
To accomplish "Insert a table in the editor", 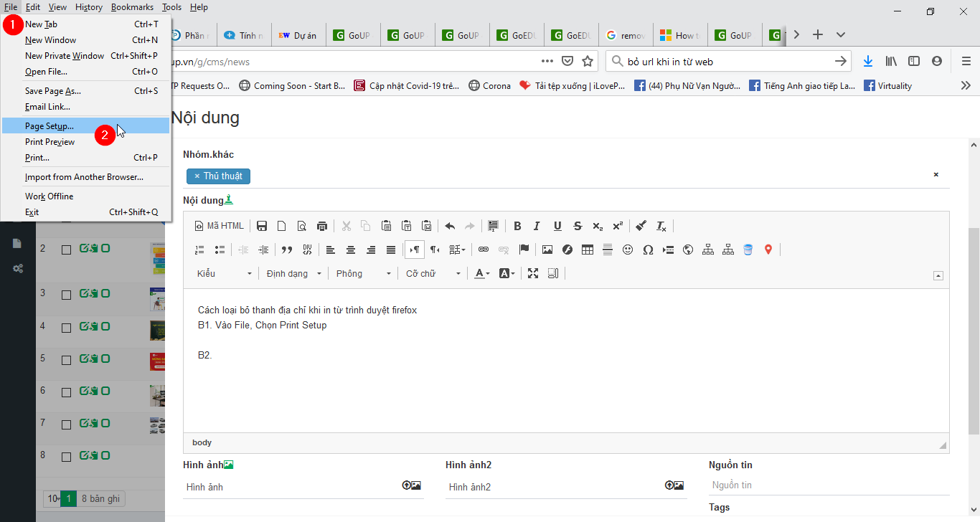I will tap(588, 250).
